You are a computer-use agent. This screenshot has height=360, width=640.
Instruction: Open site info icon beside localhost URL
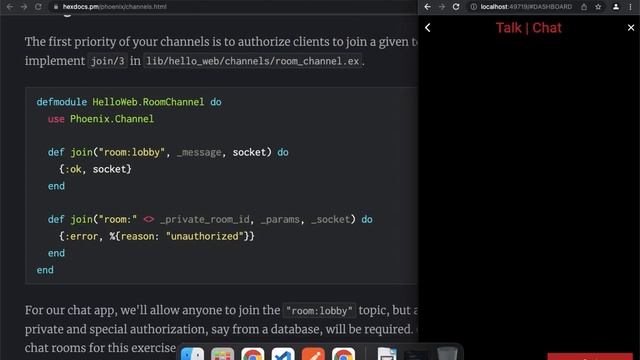[473, 7]
